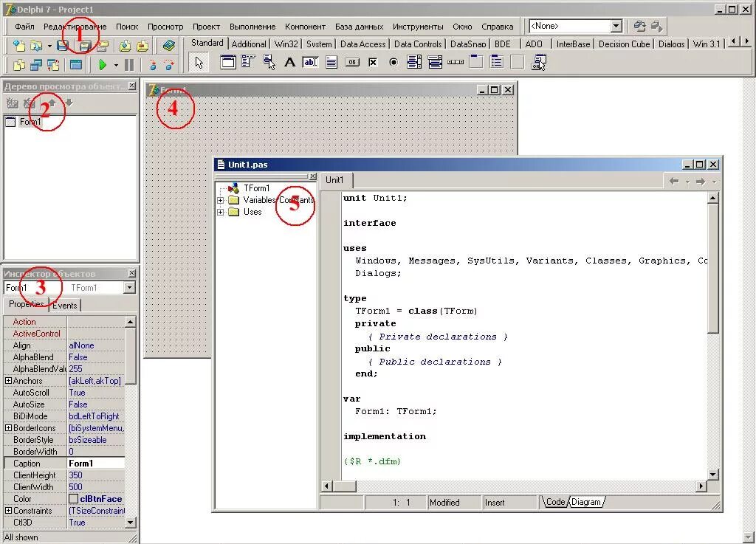
Task: Click the Color clBtnFace swatch
Action: click(73, 499)
